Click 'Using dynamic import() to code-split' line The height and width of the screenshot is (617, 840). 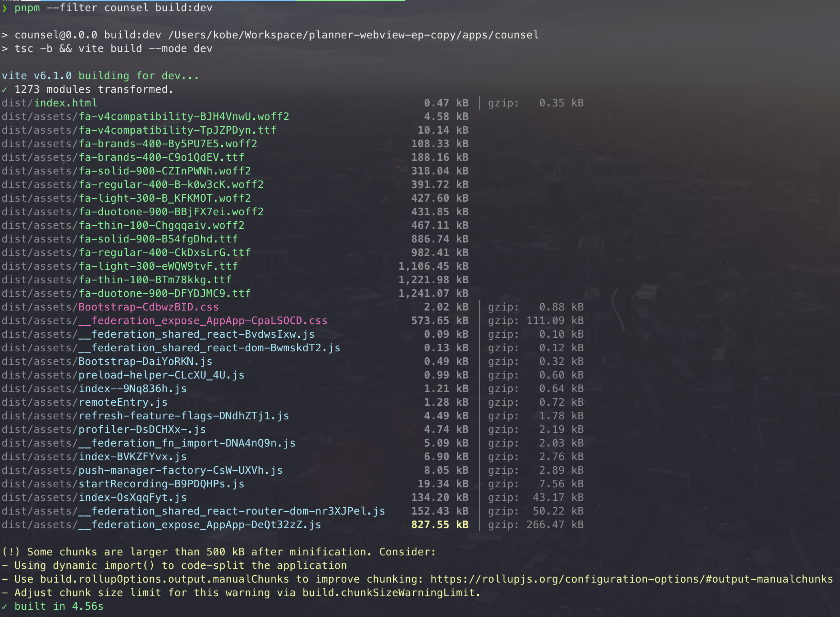(174, 566)
